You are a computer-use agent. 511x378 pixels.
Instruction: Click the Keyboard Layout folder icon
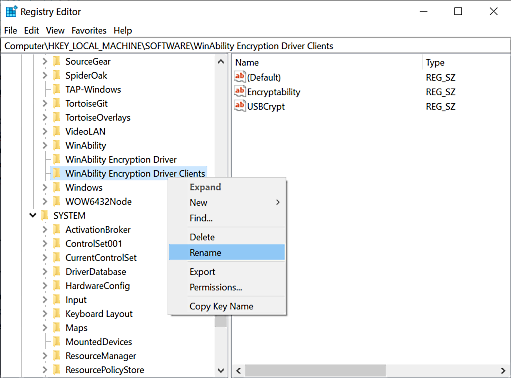point(57,313)
